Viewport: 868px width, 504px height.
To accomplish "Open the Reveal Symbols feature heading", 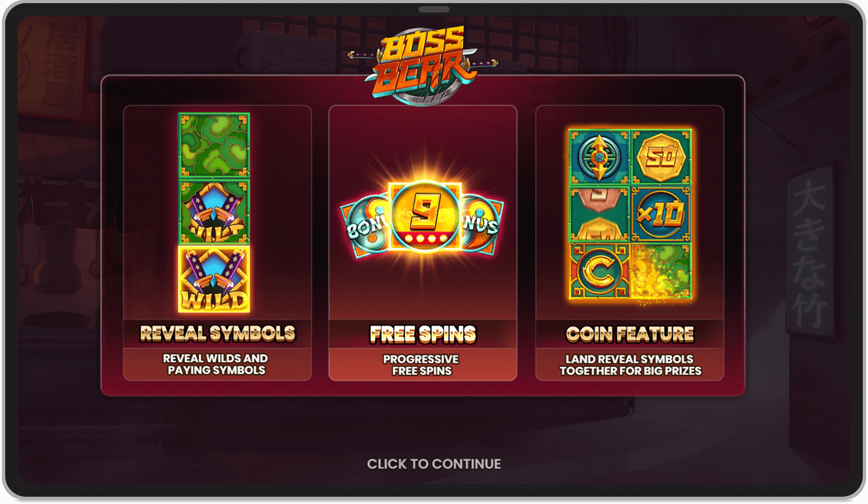I will coord(218,334).
